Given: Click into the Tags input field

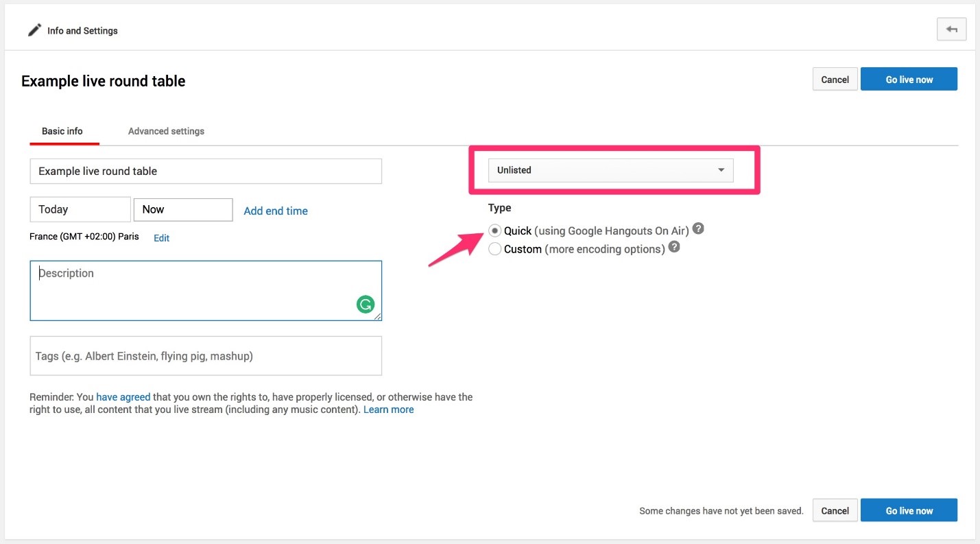Looking at the screenshot, I should point(206,356).
